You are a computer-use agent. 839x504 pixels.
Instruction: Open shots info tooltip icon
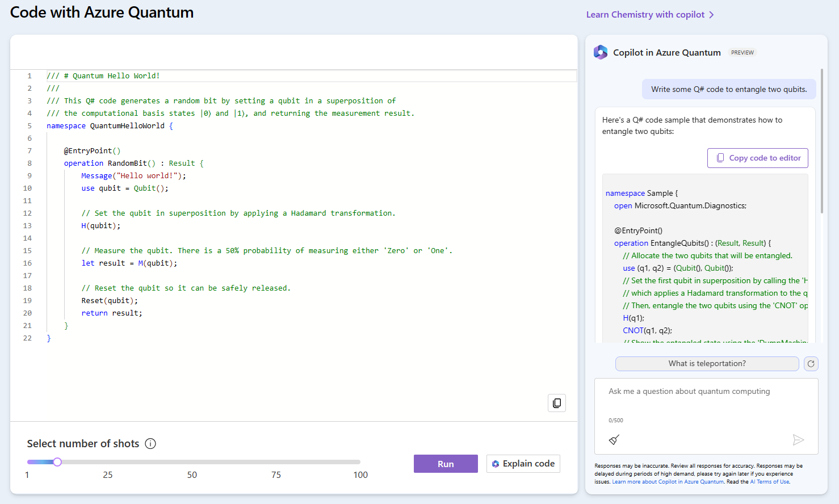pyautogui.click(x=150, y=444)
